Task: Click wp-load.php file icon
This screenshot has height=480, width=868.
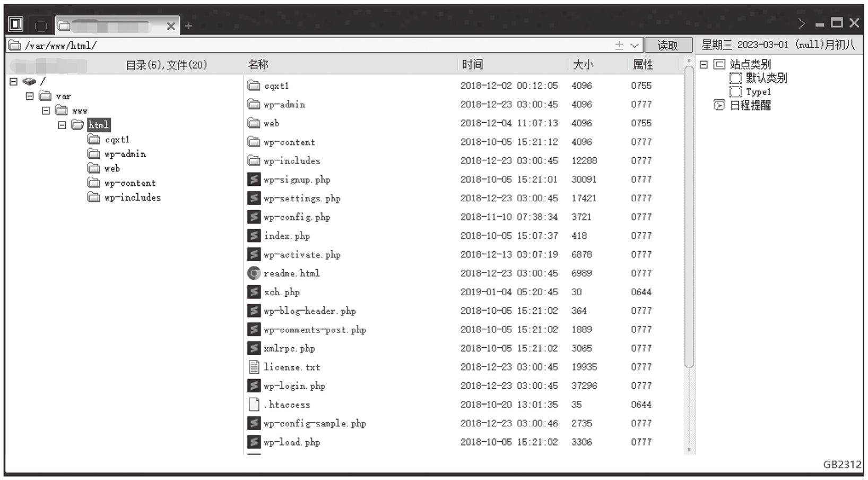Action: [254, 442]
